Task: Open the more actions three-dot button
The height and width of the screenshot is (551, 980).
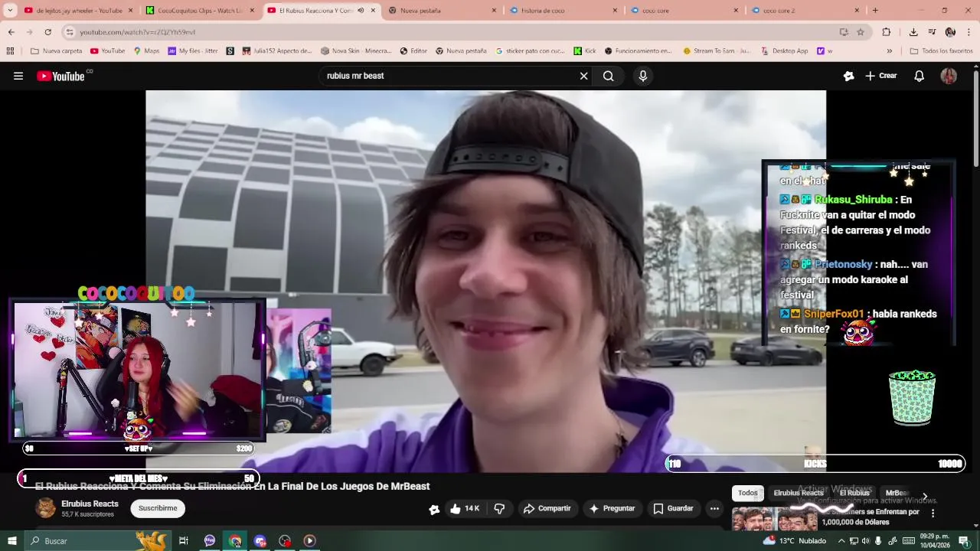Action: [x=714, y=508]
